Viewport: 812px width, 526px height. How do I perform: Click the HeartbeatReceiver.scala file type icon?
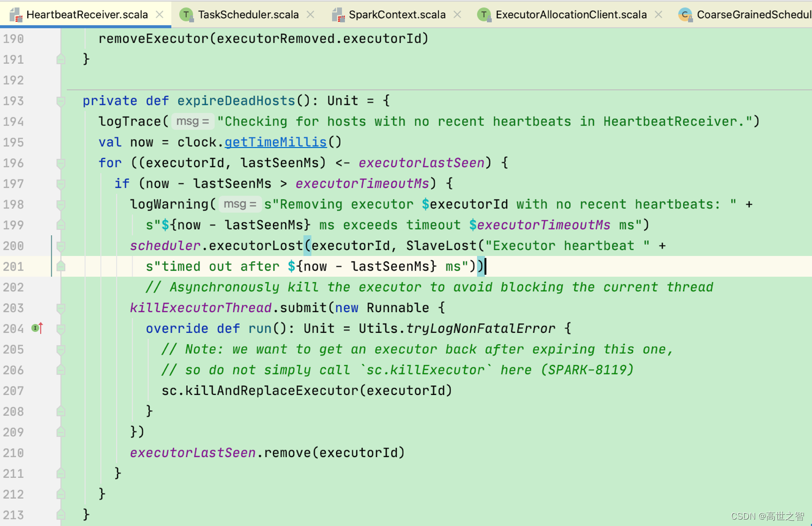[x=16, y=14]
